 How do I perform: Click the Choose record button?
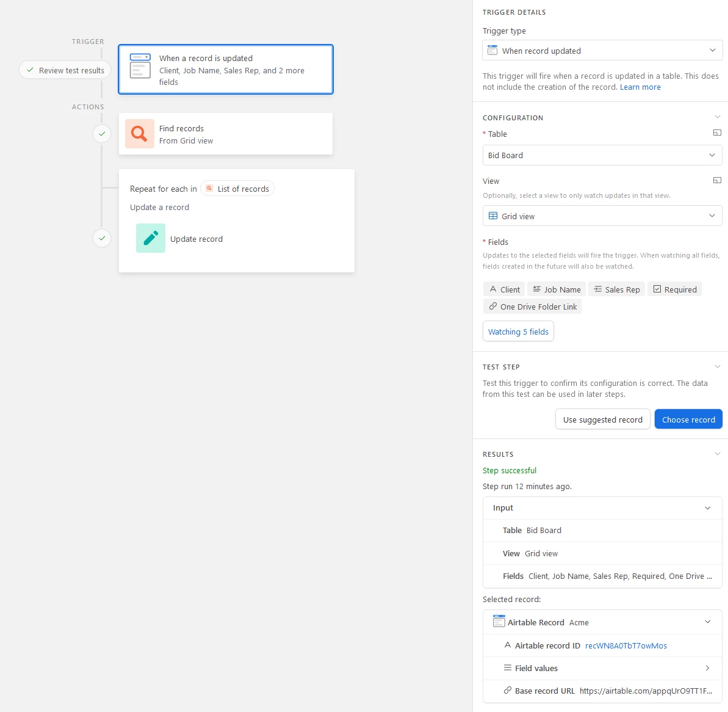click(688, 420)
